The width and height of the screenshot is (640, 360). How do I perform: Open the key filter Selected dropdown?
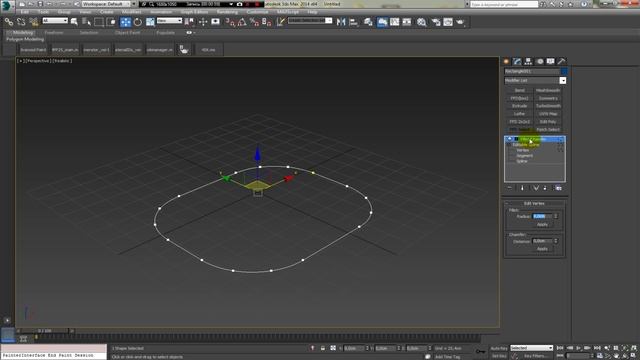pyautogui.click(x=531, y=348)
